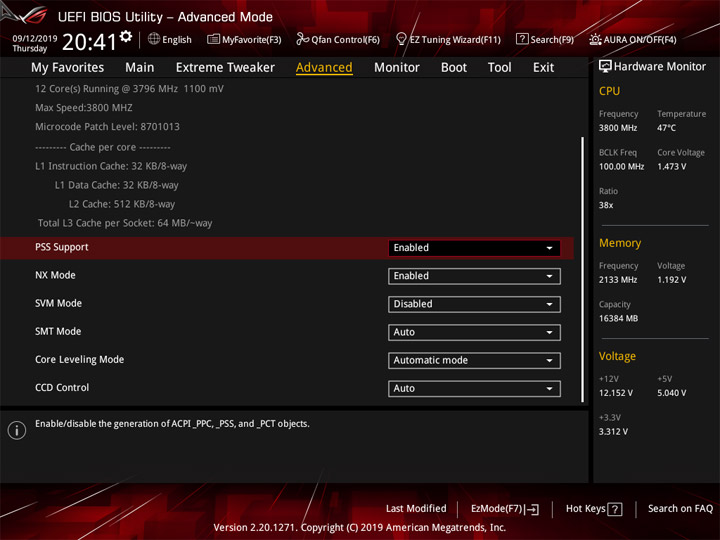This screenshot has width=720, height=540.
Task: Click the Microcode Patch Level line
Action: point(107,127)
